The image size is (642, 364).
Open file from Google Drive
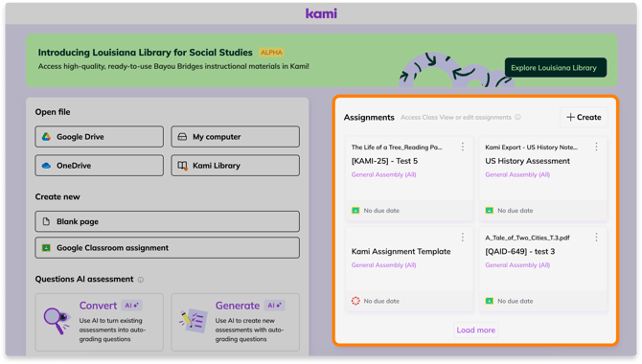pos(99,136)
